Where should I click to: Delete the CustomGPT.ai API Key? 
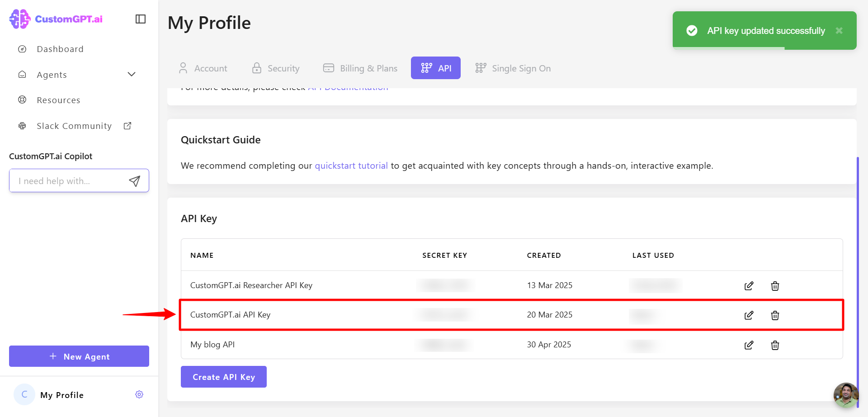[775, 315]
